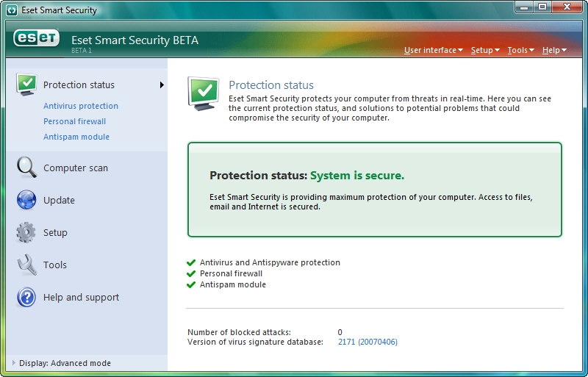This screenshot has width=588, height=377.
Task: Click virus signature database version 2171 link
Action: click(367, 342)
